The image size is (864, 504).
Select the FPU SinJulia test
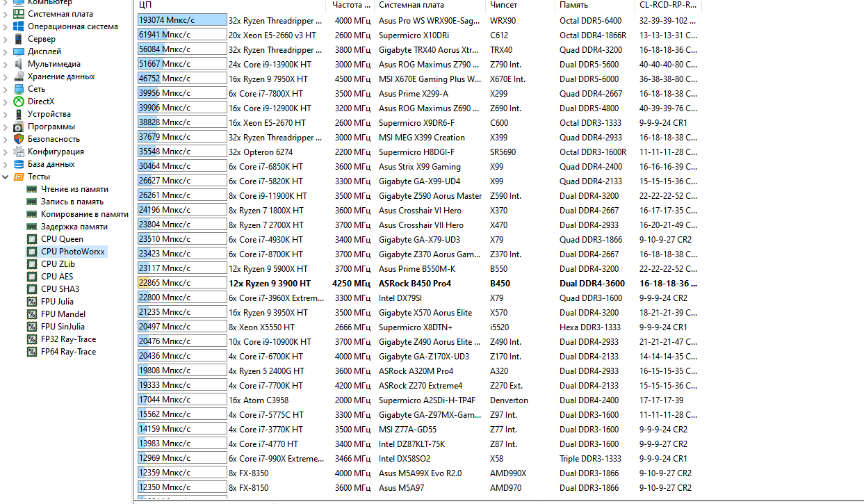(63, 327)
